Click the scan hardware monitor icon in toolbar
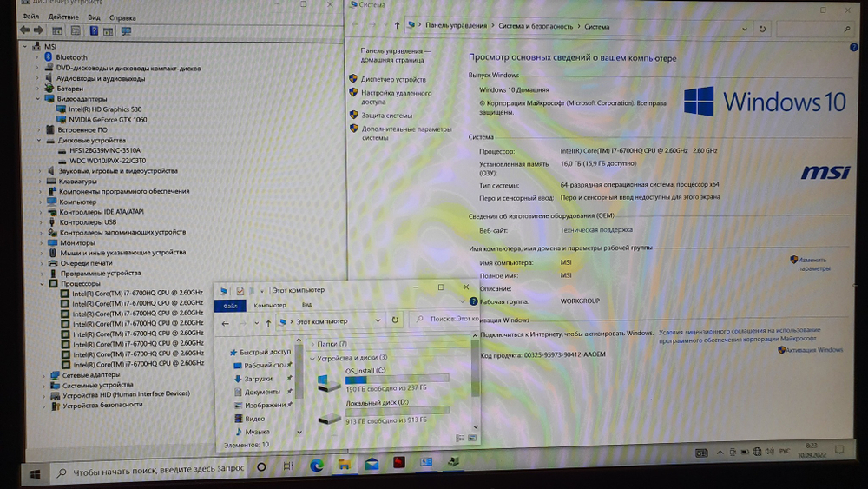 coord(126,31)
